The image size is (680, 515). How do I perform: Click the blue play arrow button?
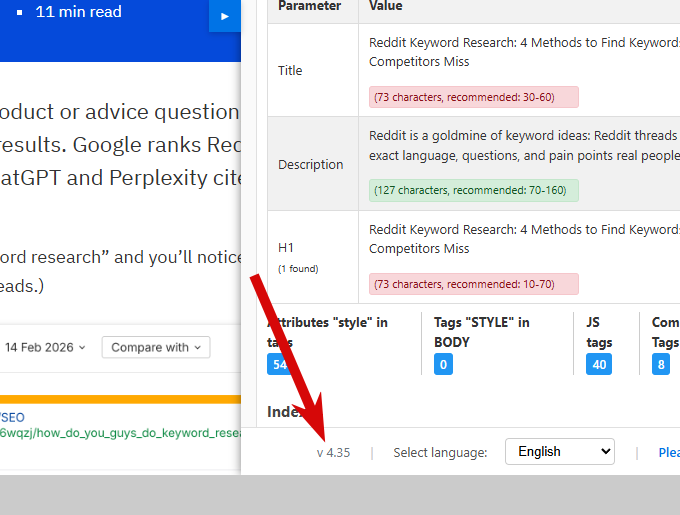pyautogui.click(x=225, y=16)
